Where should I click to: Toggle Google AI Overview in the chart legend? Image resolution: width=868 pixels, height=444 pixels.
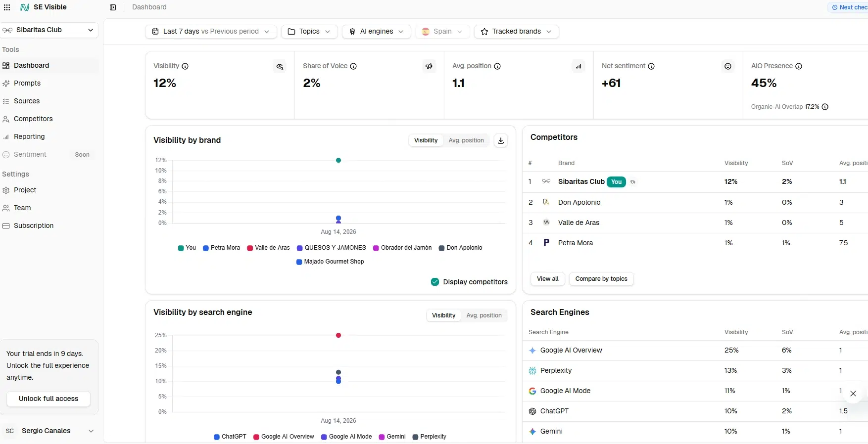[x=284, y=437]
